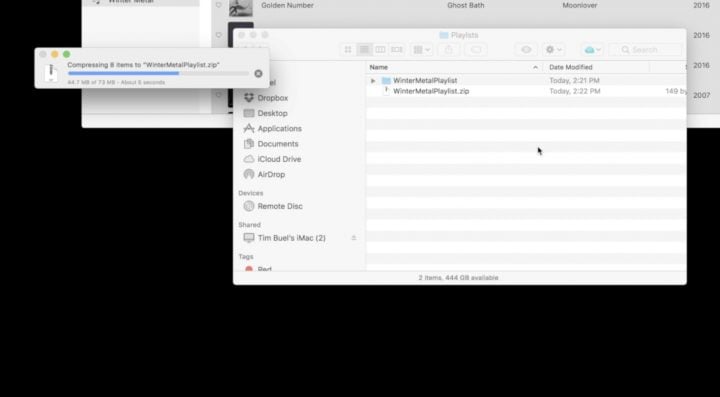
Task: Click the "2 items, 444 GB available" status
Action: tap(458, 278)
